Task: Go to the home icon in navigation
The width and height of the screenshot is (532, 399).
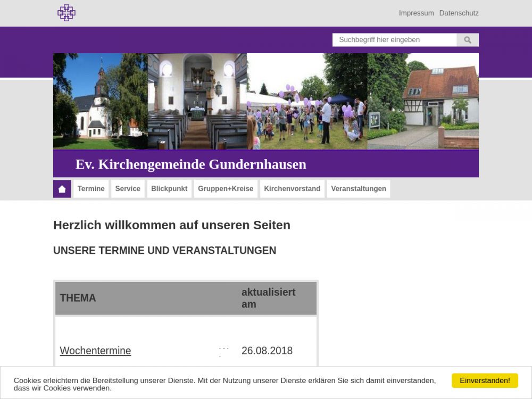Action: pos(62,189)
